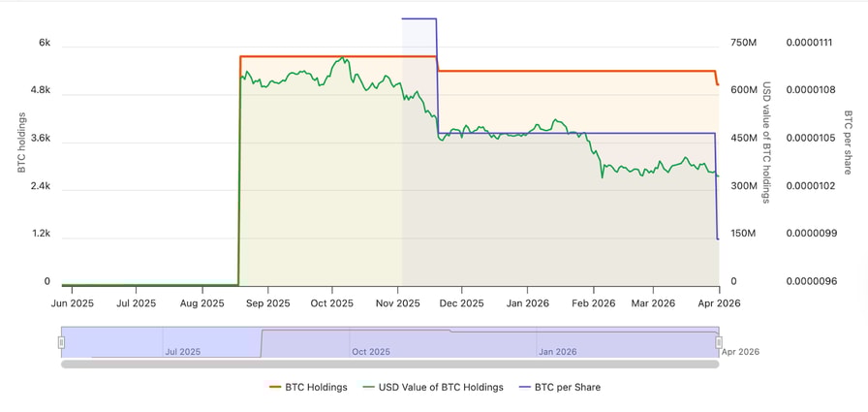
Task: Click the 6k tick on left axis
Action: pos(45,43)
